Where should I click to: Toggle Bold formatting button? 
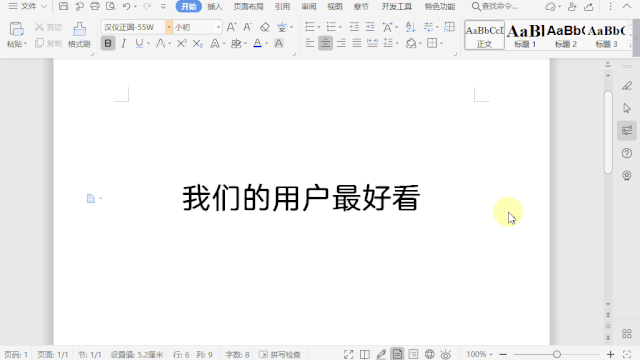108,43
